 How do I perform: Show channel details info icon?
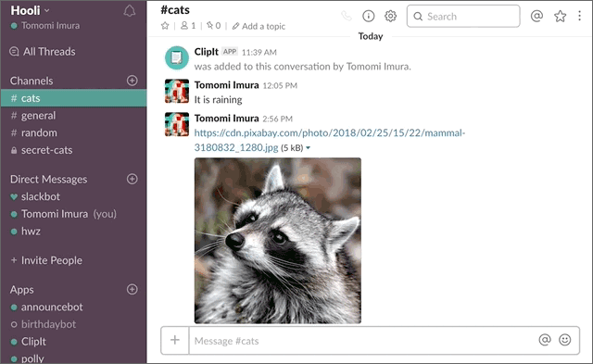point(369,16)
